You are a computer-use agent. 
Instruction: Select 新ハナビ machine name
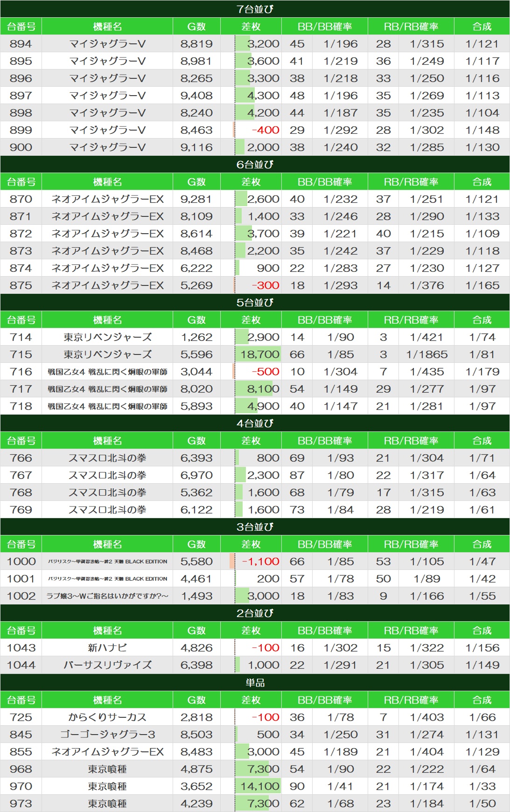tap(107, 648)
